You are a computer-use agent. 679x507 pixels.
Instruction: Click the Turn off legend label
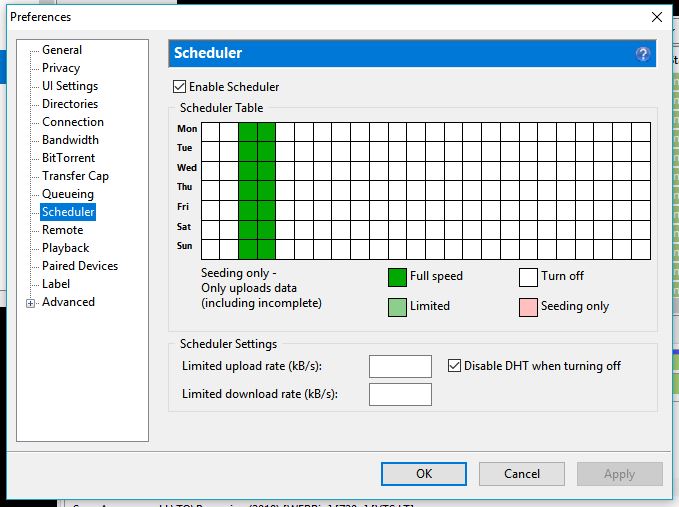click(563, 276)
